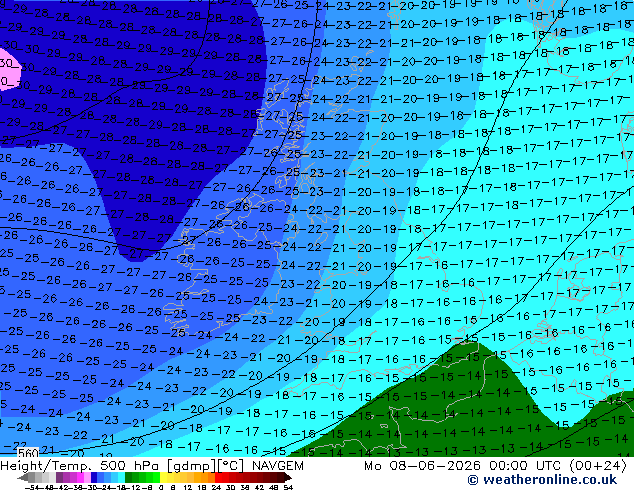Pick the dark green swatch in the temperature legend
This screenshot has height=490, width=634.
tap(129, 477)
